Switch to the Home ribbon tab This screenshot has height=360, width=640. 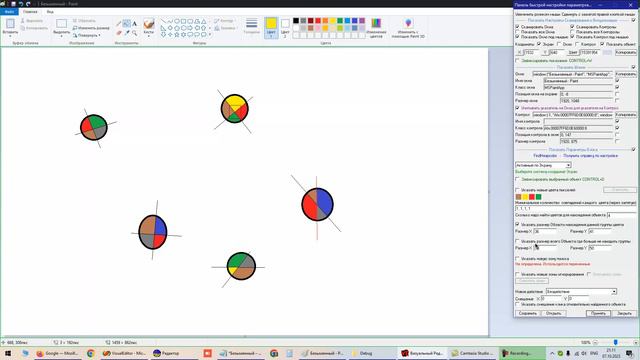point(30,12)
